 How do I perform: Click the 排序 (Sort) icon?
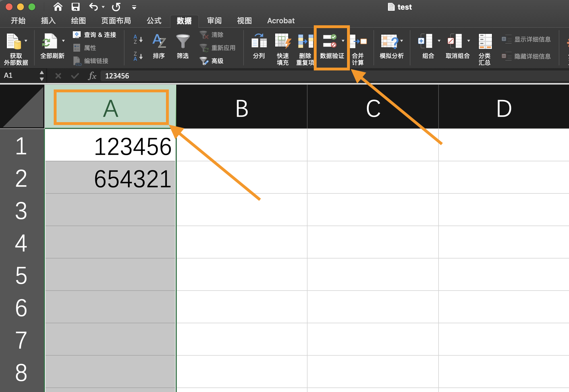tap(159, 45)
